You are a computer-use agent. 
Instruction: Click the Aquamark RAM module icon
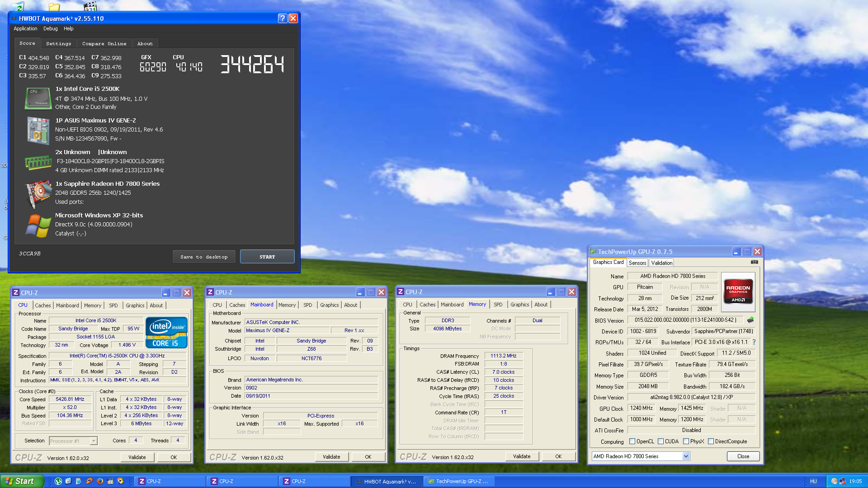(38, 162)
